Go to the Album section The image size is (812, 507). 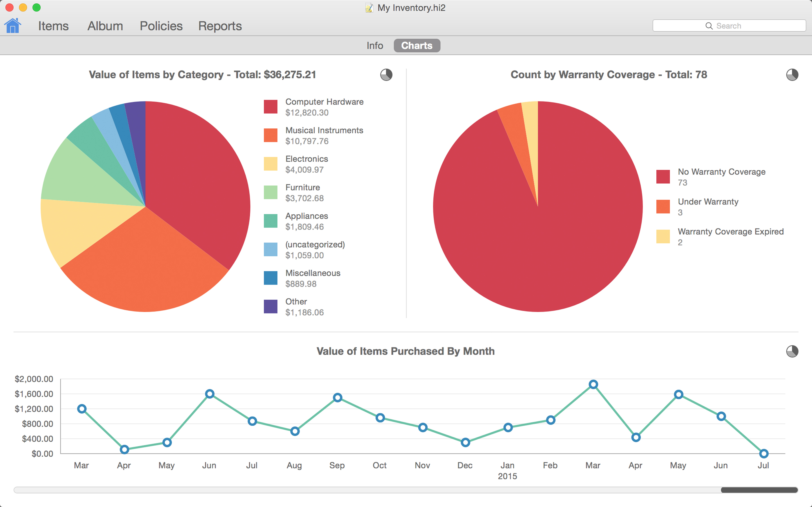(x=105, y=26)
